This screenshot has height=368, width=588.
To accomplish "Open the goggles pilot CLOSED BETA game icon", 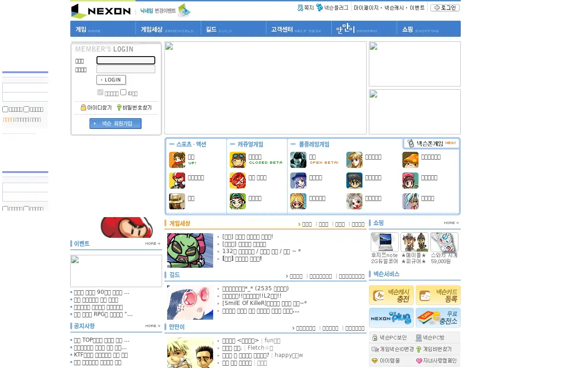I will pos(237,160).
